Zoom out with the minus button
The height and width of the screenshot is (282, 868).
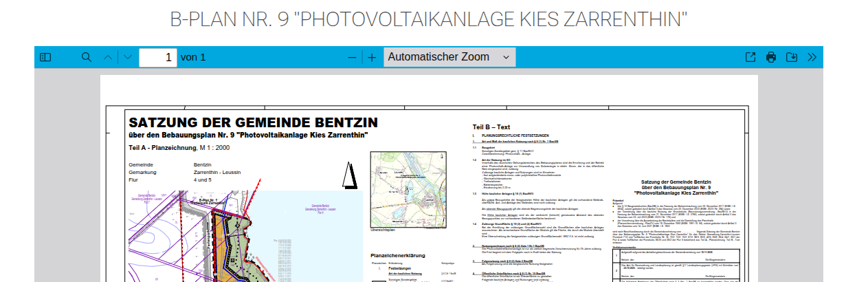pos(352,57)
